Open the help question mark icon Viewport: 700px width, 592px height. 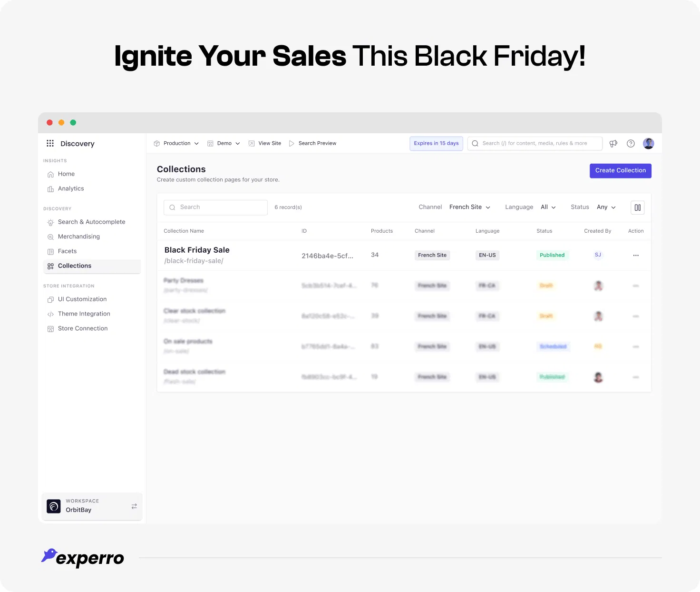point(631,143)
